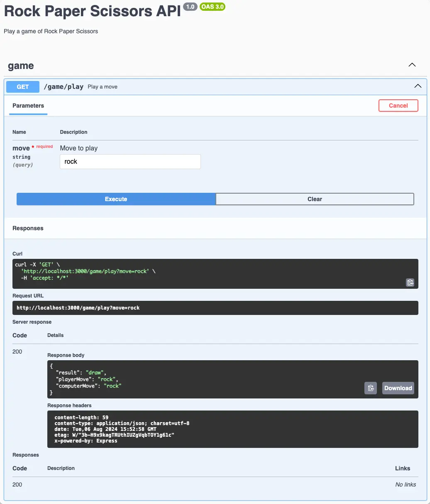Expand the Responses section header
Screen dimensions: 430x504
coord(28,228)
